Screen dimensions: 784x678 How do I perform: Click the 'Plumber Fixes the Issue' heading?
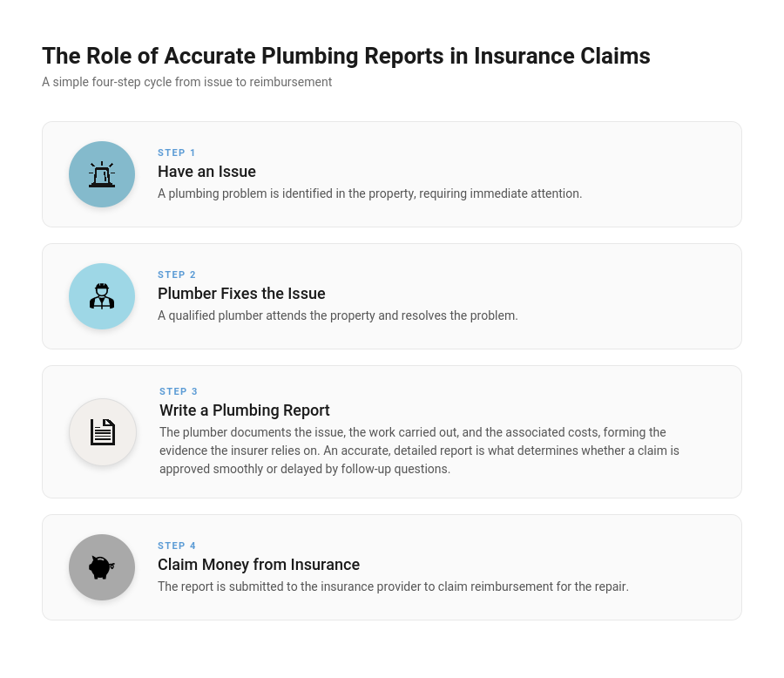tap(241, 293)
